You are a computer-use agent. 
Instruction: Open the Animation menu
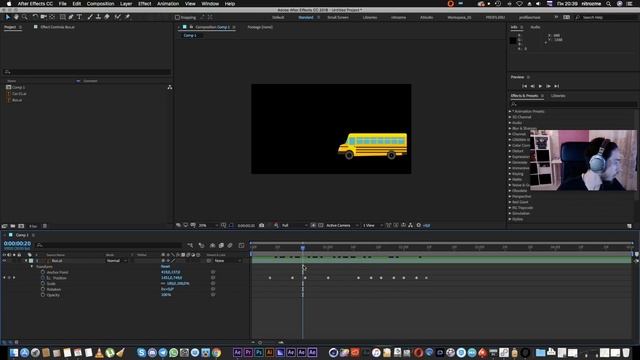[168, 4]
